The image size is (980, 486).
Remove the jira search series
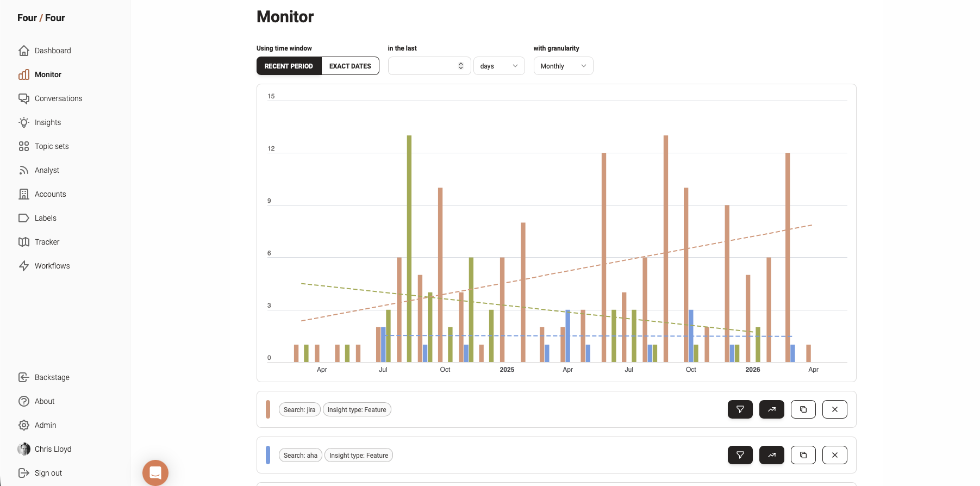[834, 409]
